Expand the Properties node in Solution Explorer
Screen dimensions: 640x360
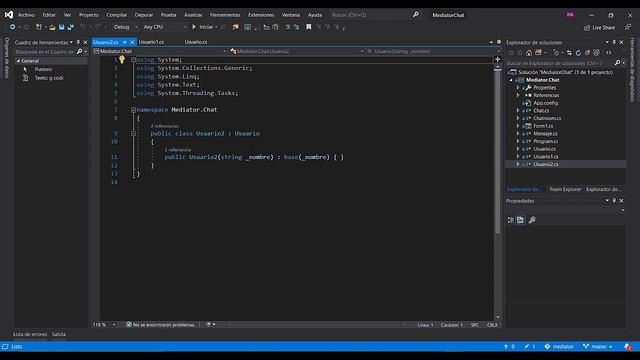[518, 88]
